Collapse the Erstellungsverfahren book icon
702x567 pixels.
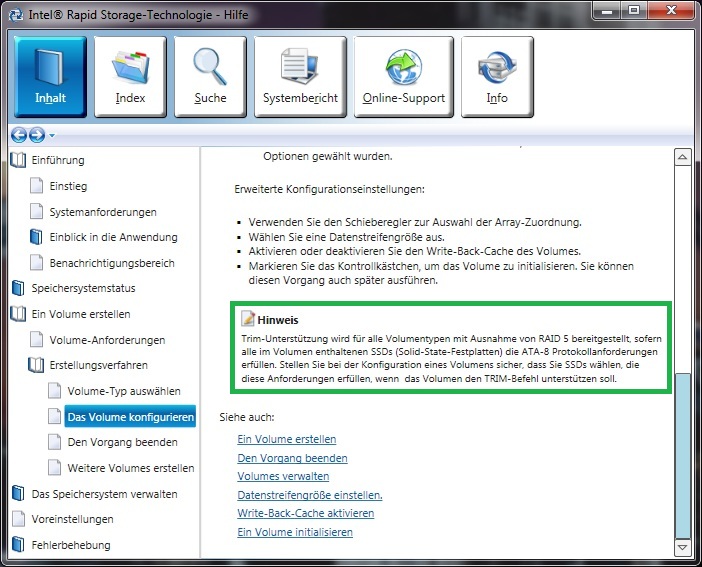point(36,365)
